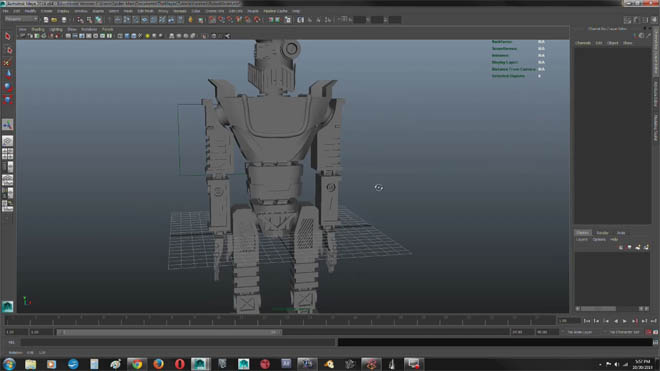
Task: Click the Layer Editor horizontal scrollbar
Action: pyautogui.click(x=598, y=309)
